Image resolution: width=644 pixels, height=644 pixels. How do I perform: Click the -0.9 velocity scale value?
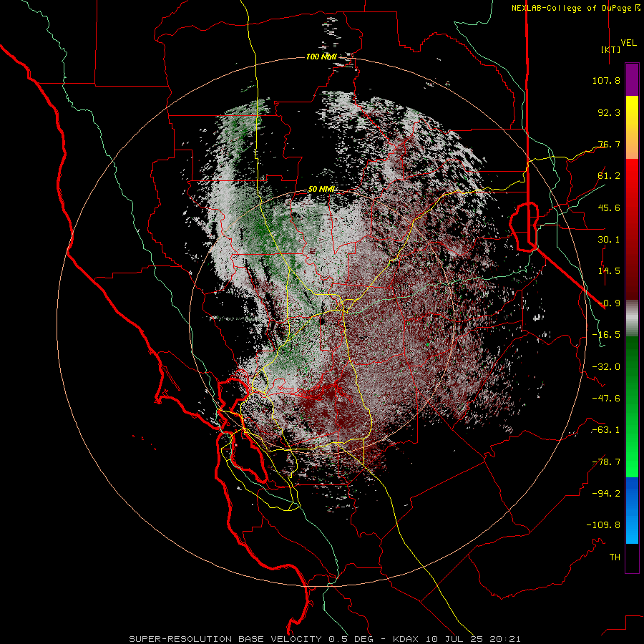tap(609, 303)
